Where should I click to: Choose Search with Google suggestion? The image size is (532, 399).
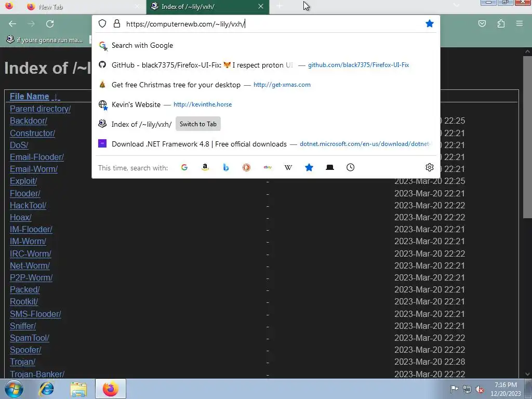(266, 46)
